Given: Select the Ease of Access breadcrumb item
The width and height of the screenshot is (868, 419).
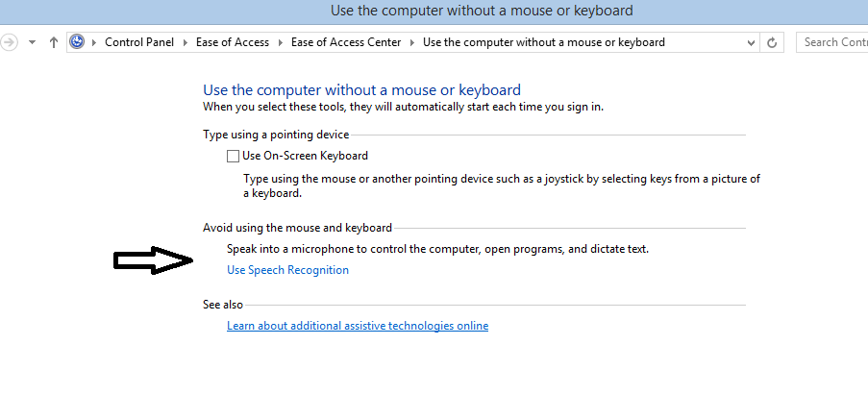Looking at the screenshot, I should coord(232,42).
